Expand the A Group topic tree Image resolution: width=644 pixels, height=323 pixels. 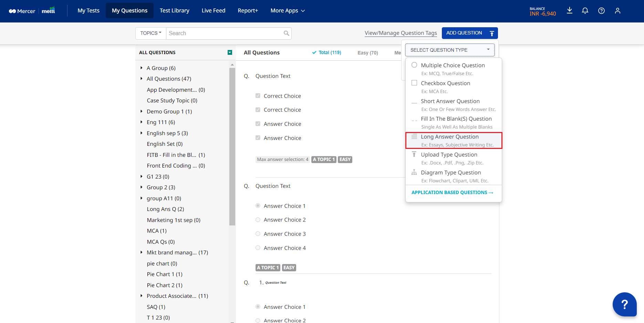142,68
